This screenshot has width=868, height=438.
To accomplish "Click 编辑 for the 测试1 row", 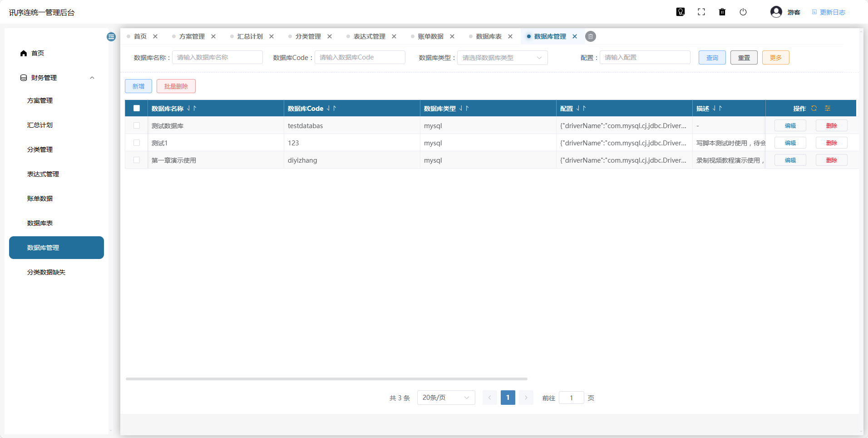I will [x=790, y=143].
